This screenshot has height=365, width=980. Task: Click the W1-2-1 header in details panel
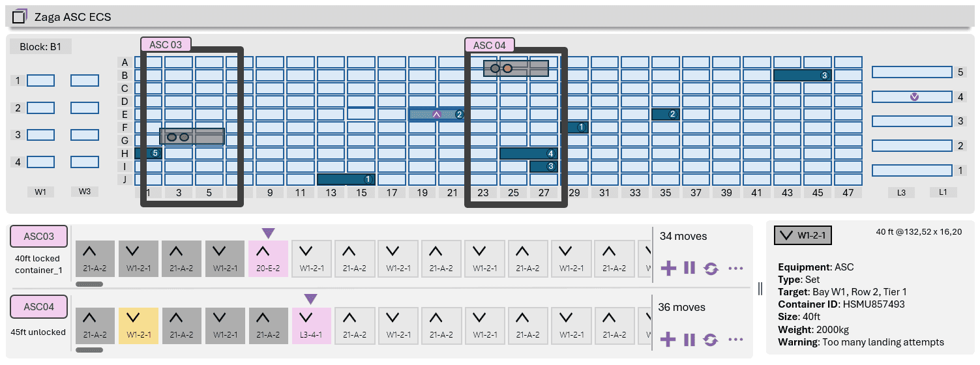[x=803, y=235]
